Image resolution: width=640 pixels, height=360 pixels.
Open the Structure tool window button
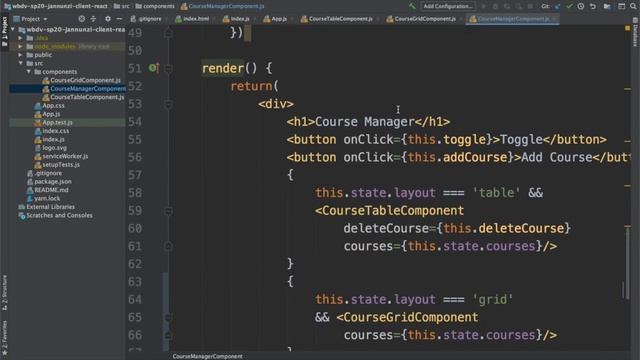(x=4, y=292)
